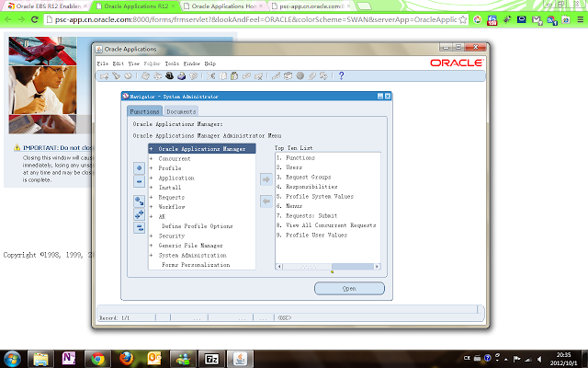This screenshot has height=368, width=588.
Task: Click the Expand plus button beside tree
Action: click(x=139, y=167)
